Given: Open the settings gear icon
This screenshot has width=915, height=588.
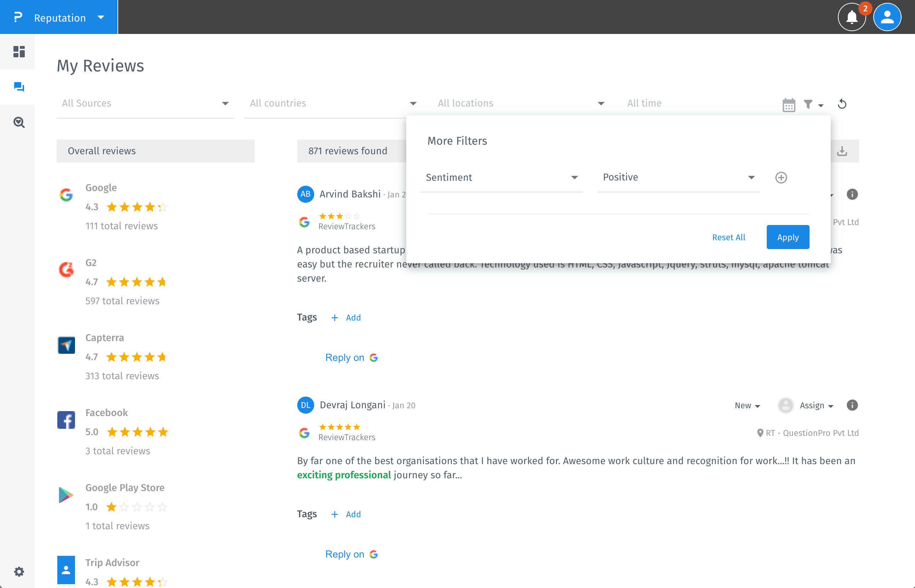Looking at the screenshot, I should (x=19, y=571).
